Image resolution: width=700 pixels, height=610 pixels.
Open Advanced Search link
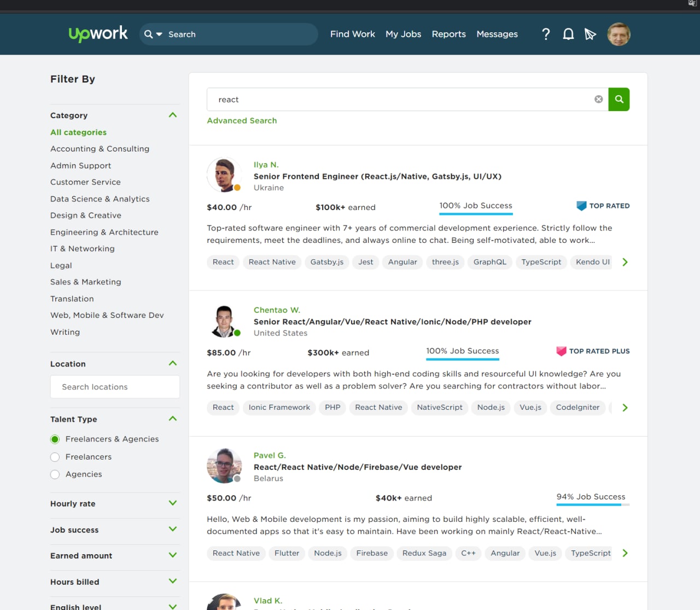[x=242, y=121]
